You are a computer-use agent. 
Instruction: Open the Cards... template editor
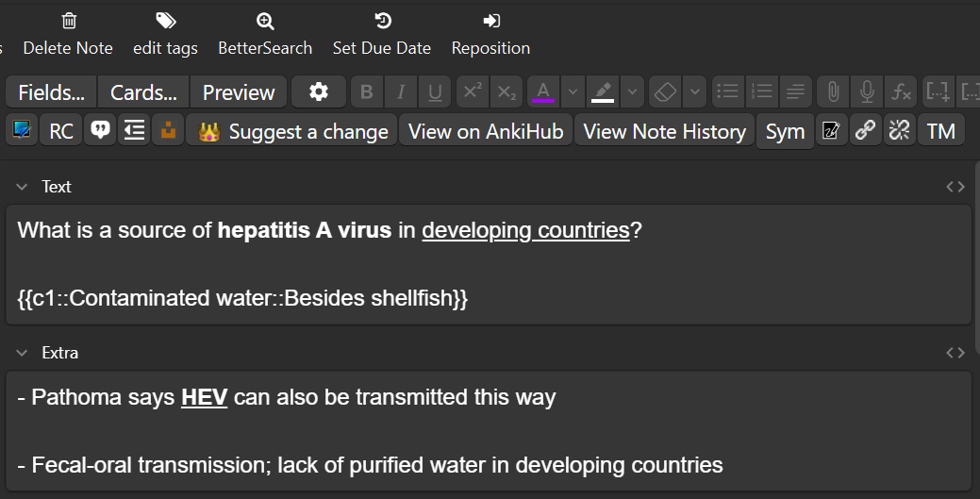pos(143,91)
